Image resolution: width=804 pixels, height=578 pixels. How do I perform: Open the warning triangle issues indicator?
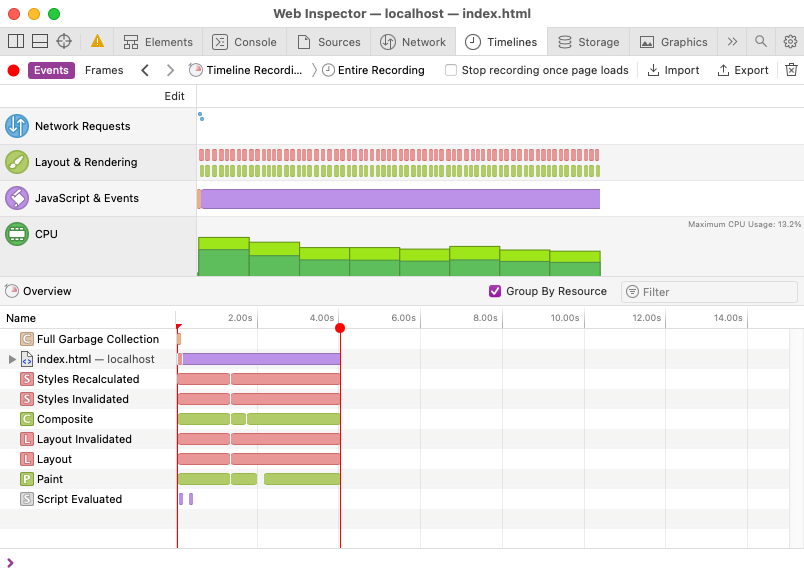97,42
